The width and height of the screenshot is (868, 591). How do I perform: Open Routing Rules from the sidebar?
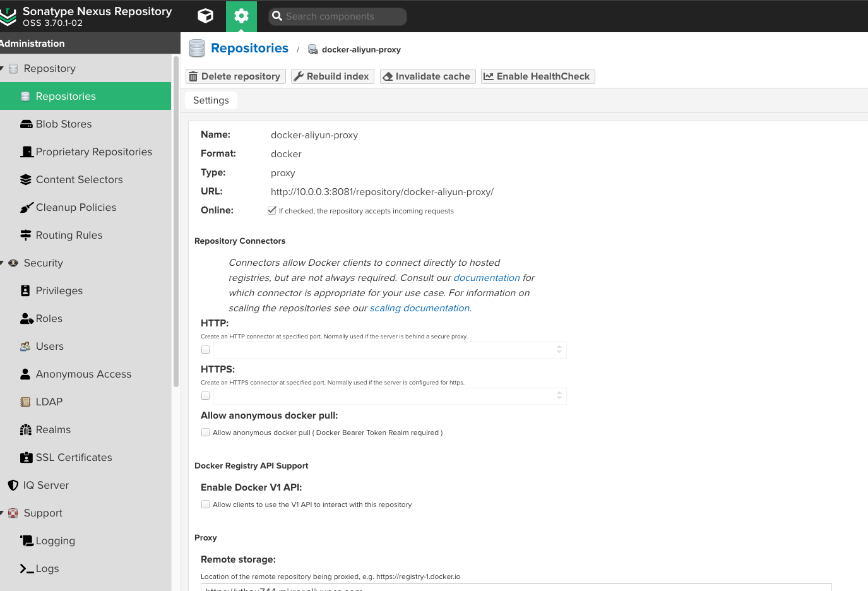point(85,235)
